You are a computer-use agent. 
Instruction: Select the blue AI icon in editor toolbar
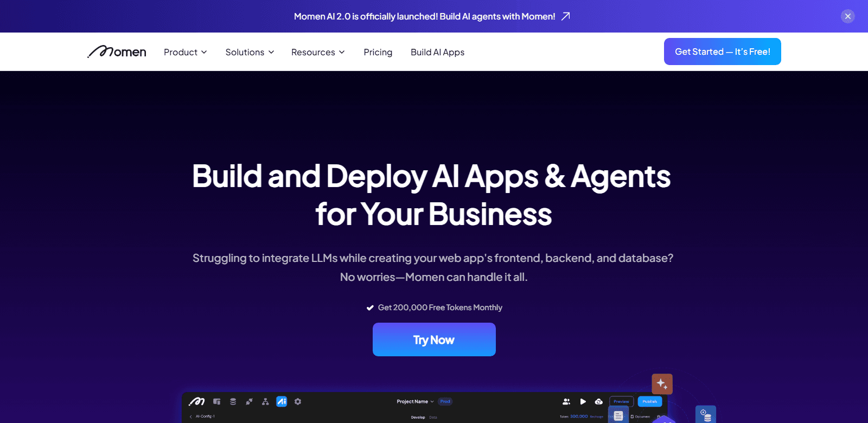tap(282, 401)
